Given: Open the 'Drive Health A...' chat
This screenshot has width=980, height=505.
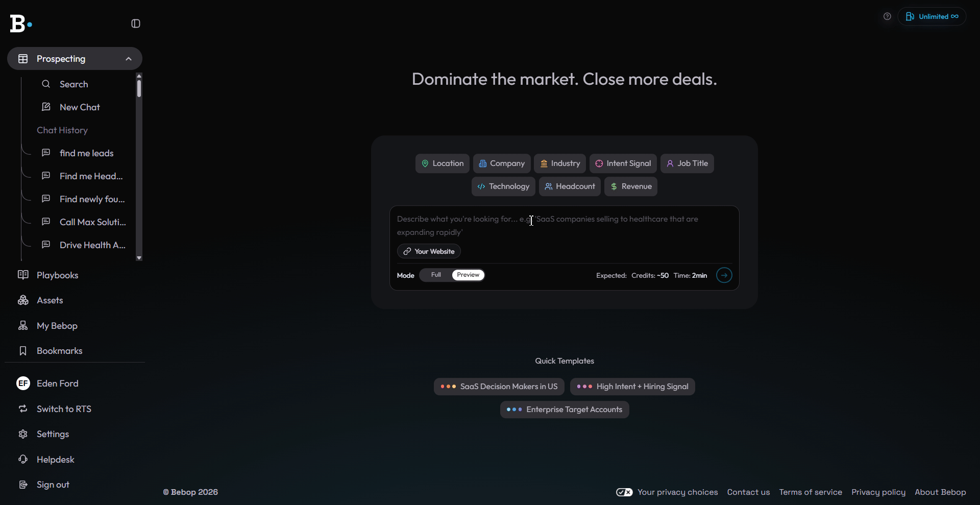Looking at the screenshot, I should point(92,245).
